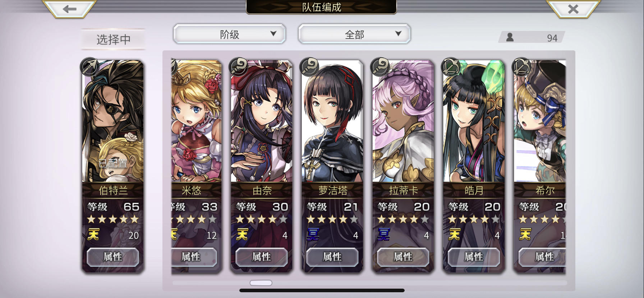Tap the staff icon on 由奈 card

pos(238,66)
